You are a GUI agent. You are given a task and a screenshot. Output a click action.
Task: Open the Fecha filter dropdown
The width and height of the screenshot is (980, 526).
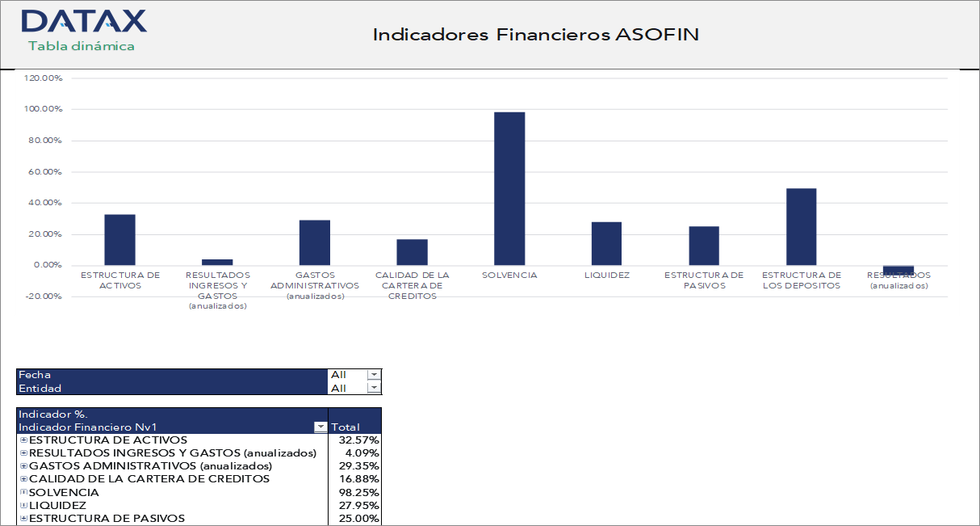coord(373,374)
